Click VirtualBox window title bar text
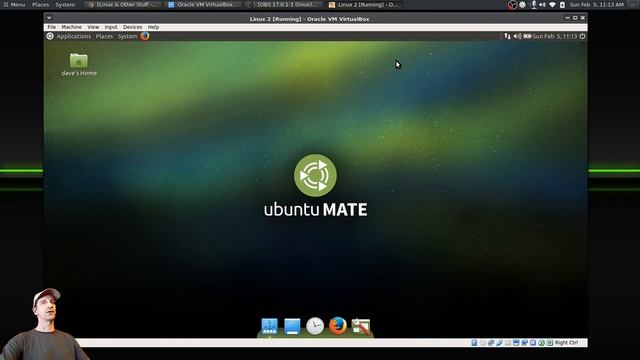The image size is (640, 360). [309, 18]
